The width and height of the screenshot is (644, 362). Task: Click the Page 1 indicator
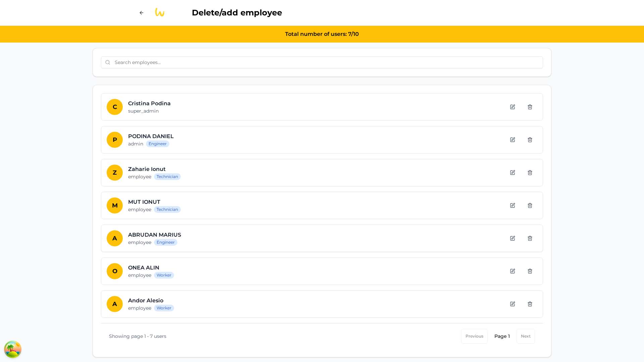click(502, 336)
